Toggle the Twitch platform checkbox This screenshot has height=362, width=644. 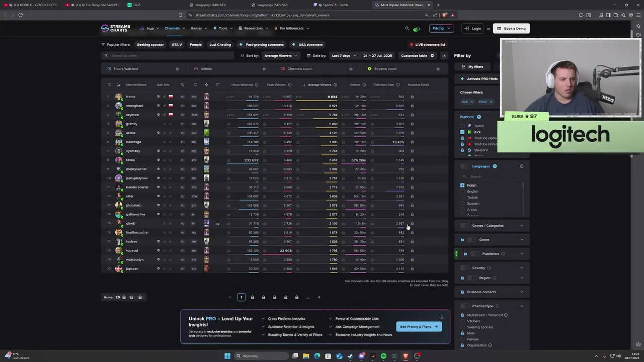[x=462, y=126]
